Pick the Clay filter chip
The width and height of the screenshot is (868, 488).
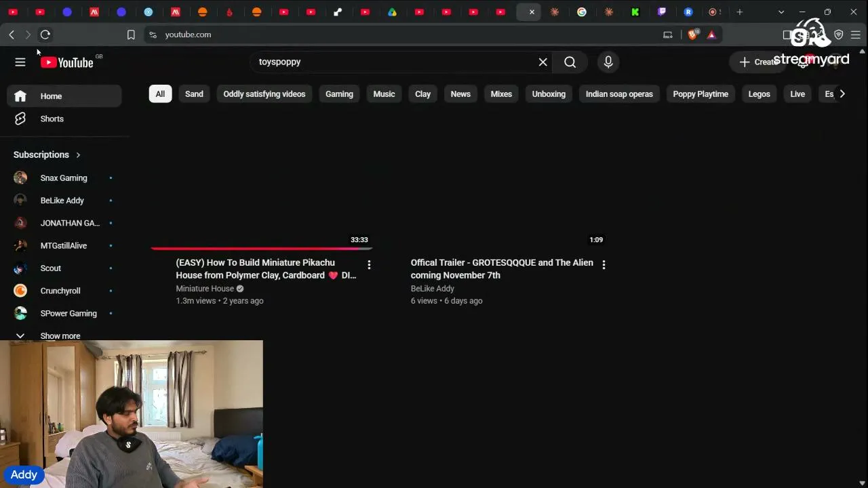click(423, 94)
